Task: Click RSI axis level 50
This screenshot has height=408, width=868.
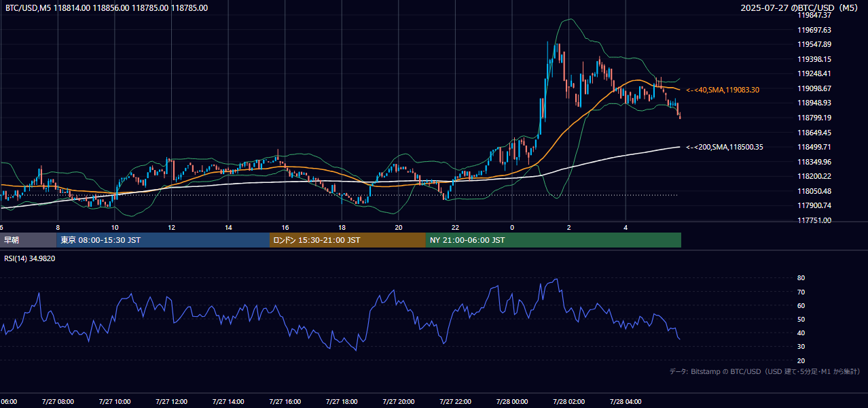Action: (x=801, y=319)
